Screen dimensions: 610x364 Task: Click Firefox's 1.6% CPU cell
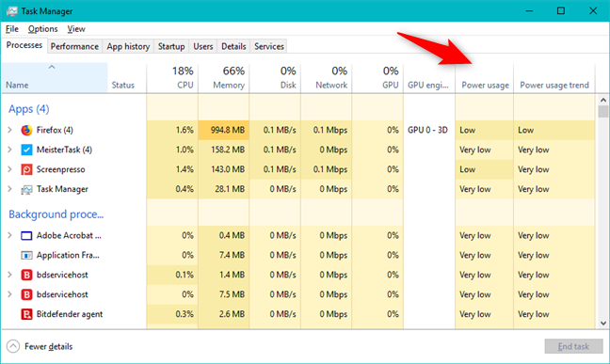(x=172, y=130)
